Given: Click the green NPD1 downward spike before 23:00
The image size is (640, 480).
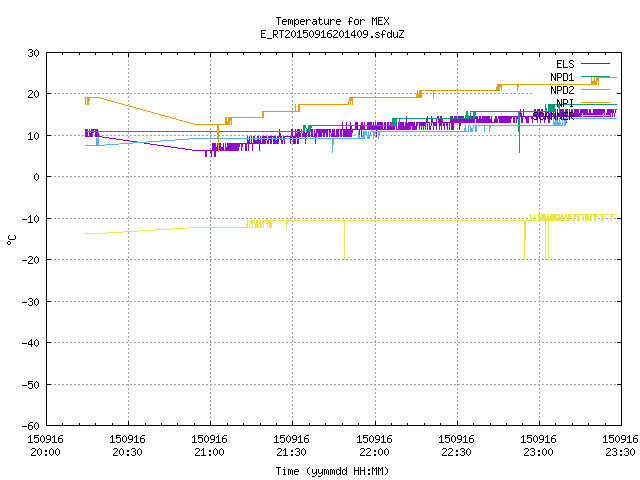Looking at the screenshot, I should pyautogui.click(x=519, y=131).
